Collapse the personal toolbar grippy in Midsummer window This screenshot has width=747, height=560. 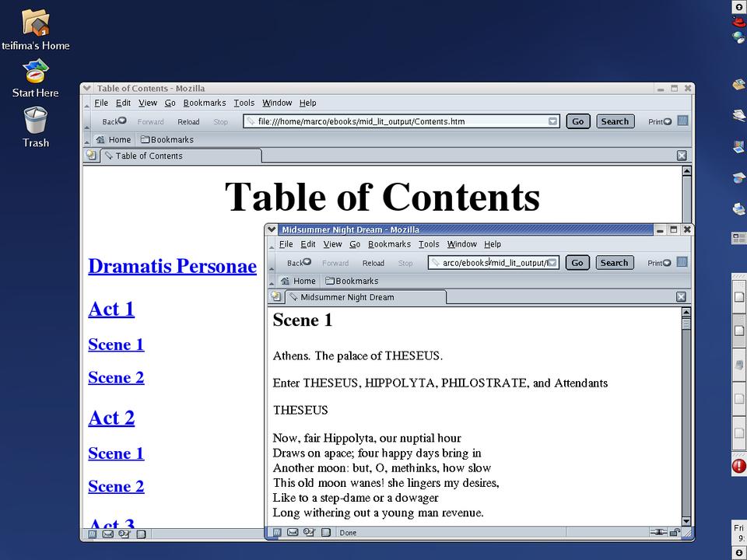click(x=271, y=281)
